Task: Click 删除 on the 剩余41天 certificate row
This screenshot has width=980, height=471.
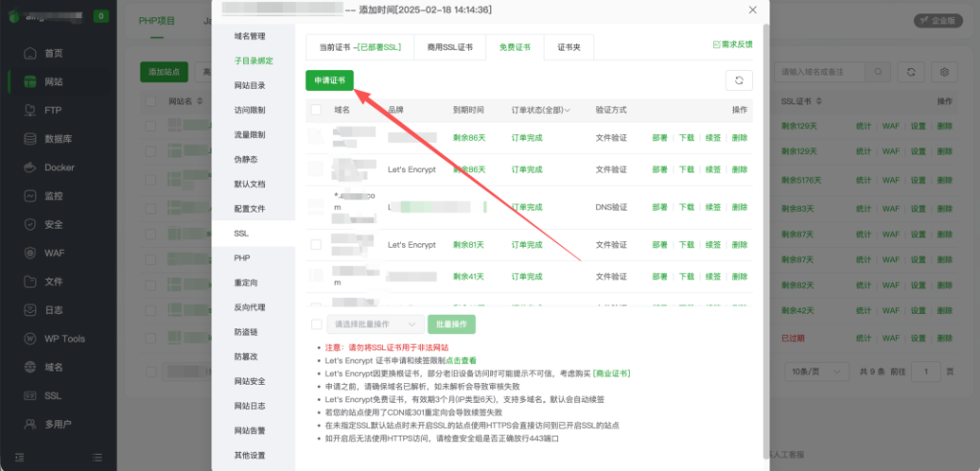Action: click(x=740, y=276)
